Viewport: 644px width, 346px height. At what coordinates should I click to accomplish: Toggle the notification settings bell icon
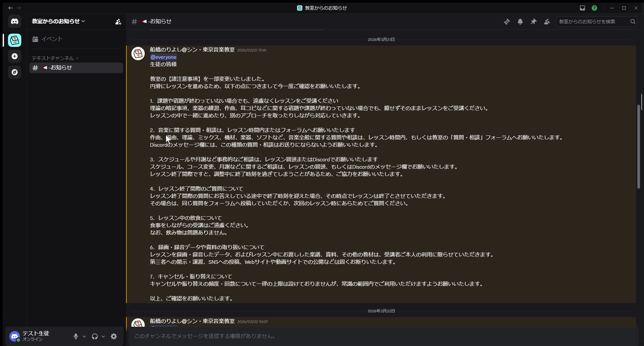click(520, 22)
